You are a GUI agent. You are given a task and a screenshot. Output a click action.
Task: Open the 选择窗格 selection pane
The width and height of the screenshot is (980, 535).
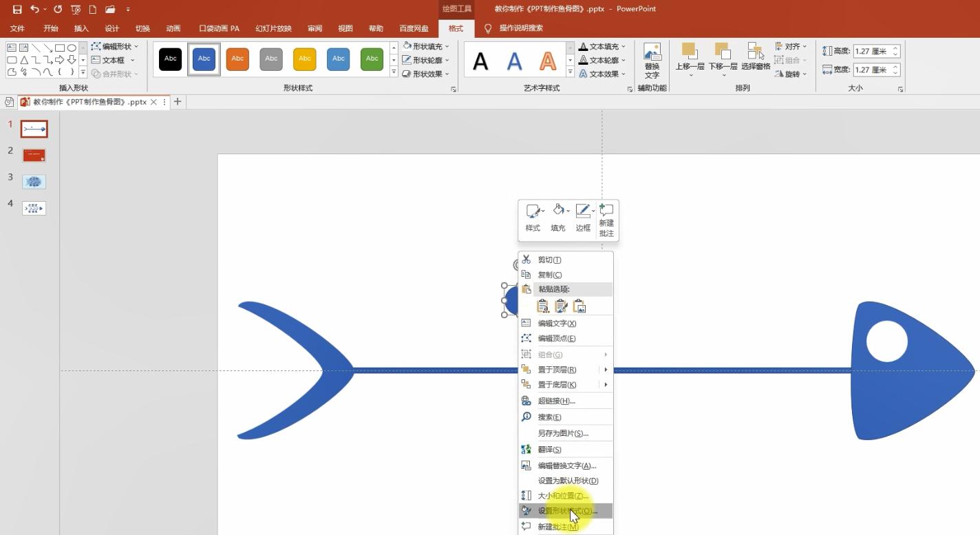coord(756,56)
